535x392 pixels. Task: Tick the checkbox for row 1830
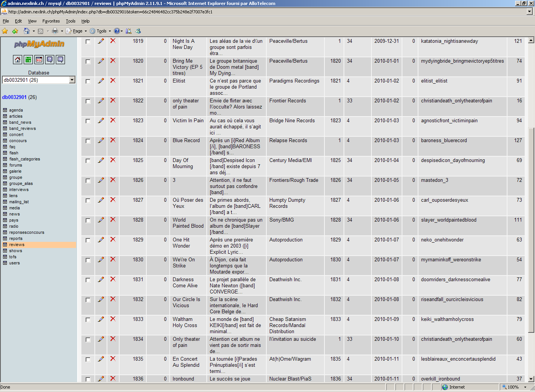88,260
